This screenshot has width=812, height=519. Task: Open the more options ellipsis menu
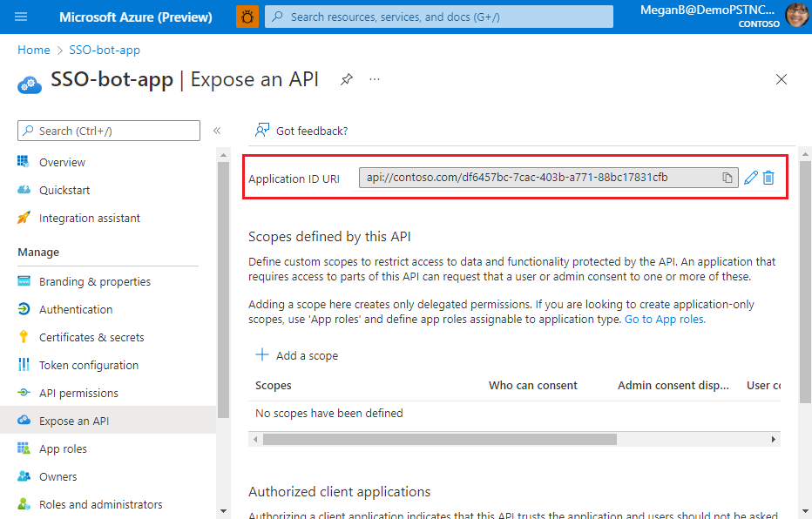[x=375, y=79]
